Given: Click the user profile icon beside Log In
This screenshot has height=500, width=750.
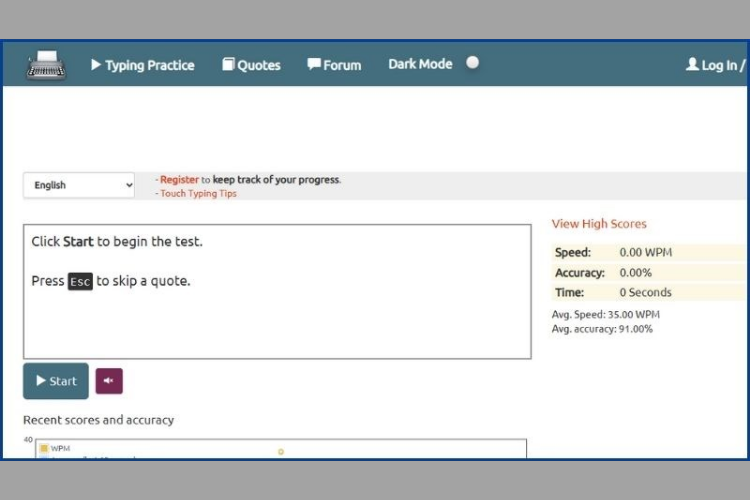Looking at the screenshot, I should (x=692, y=64).
